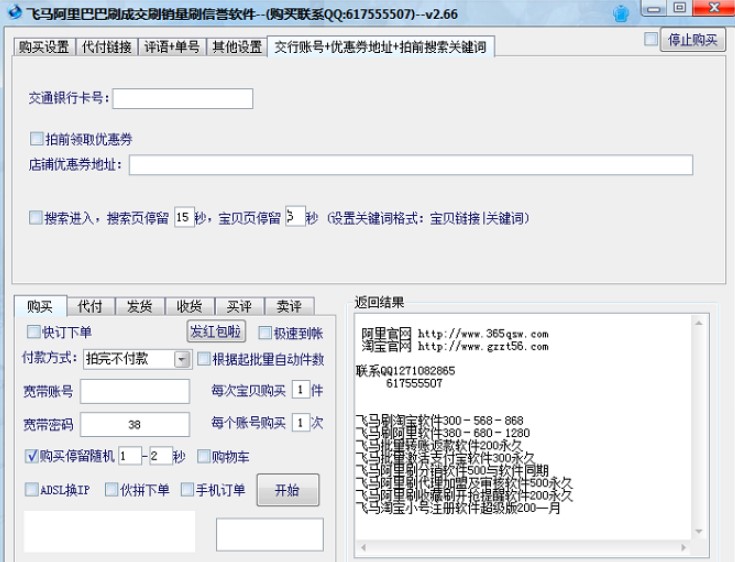This screenshot has height=562, width=735.
Task: Uncheck 购买停留随机 checkbox
Action: pos(31,456)
